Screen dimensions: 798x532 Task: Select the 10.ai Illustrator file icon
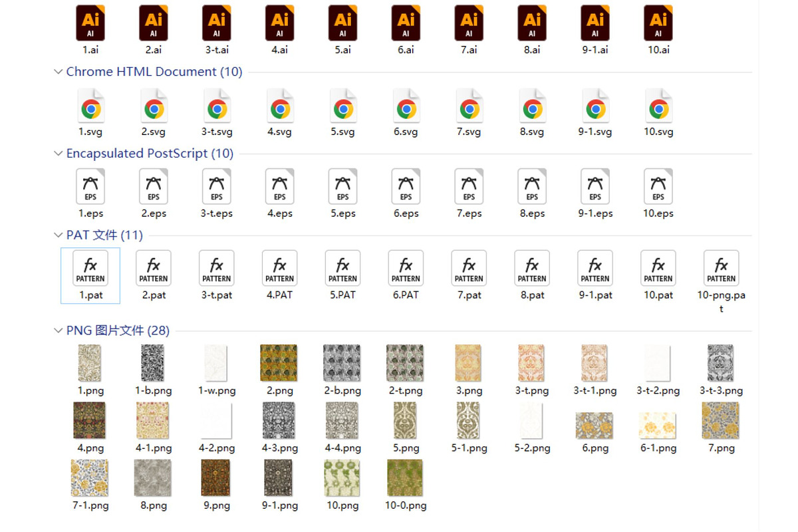(658, 23)
